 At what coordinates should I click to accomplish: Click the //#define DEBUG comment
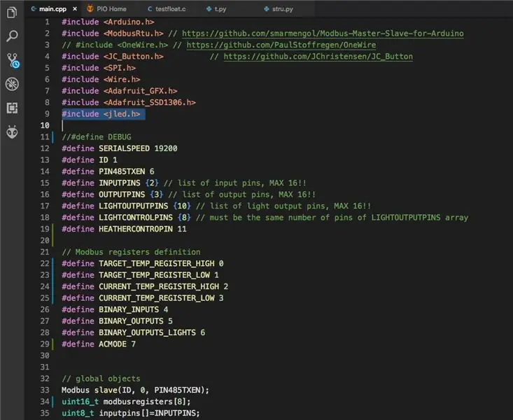pyautogui.click(x=97, y=136)
